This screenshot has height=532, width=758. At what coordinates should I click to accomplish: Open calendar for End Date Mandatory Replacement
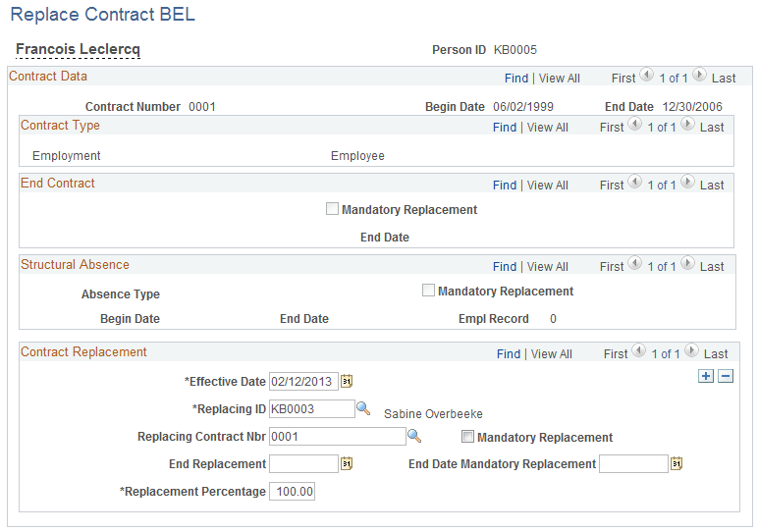[677, 464]
